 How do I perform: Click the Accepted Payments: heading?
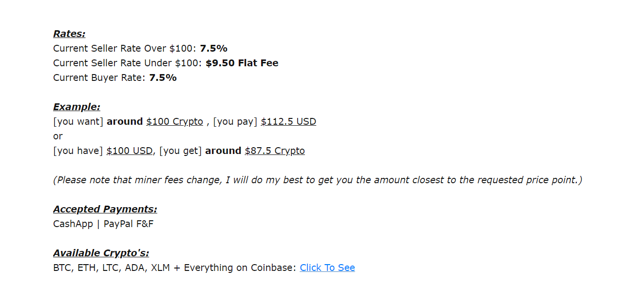pyautogui.click(x=105, y=209)
